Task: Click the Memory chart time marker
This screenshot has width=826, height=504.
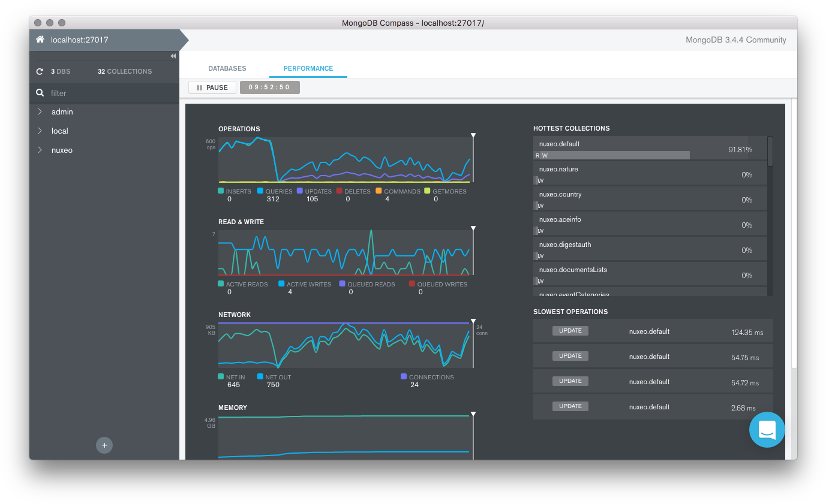Action: pyautogui.click(x=473, y=414)
